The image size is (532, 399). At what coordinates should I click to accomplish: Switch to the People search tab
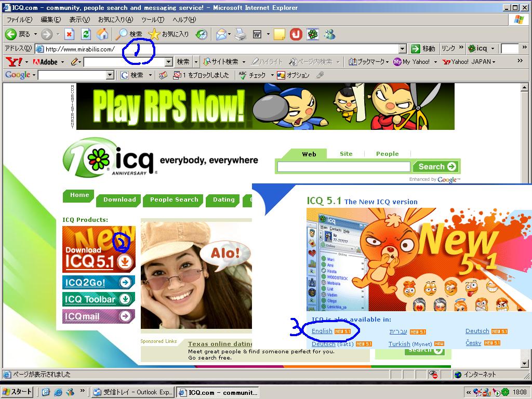tap(387, 154)
